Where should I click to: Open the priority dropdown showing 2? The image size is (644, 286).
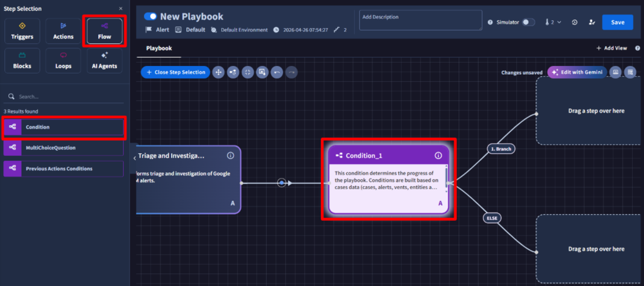pyautogui.click(x=553, y=22)
